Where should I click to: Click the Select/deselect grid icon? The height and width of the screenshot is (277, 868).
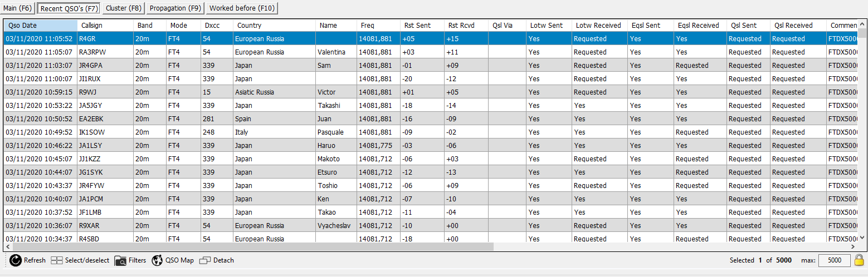point(57,260)
